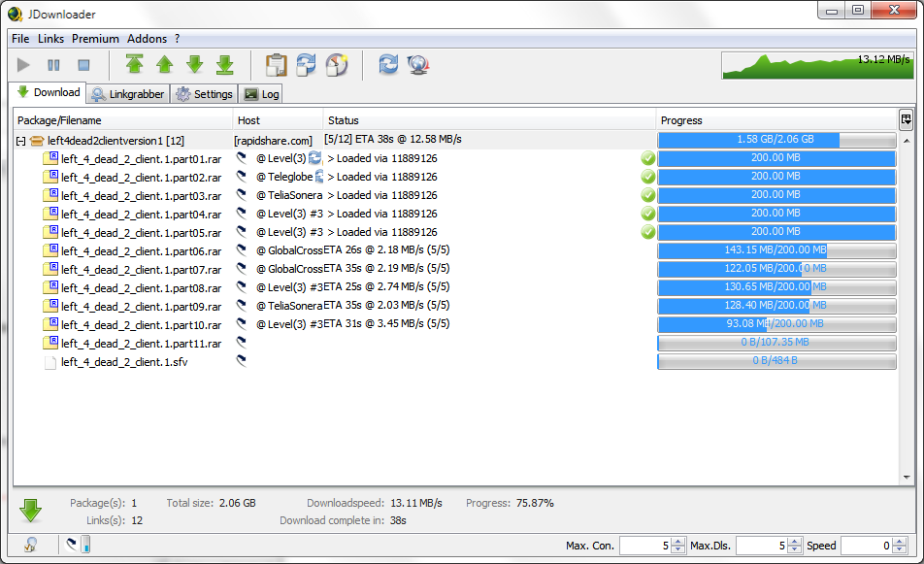The image size is (924, 564).
Task: Select file left_4_dead_2_client.1.part11.rar
Action: pos(142,343)
